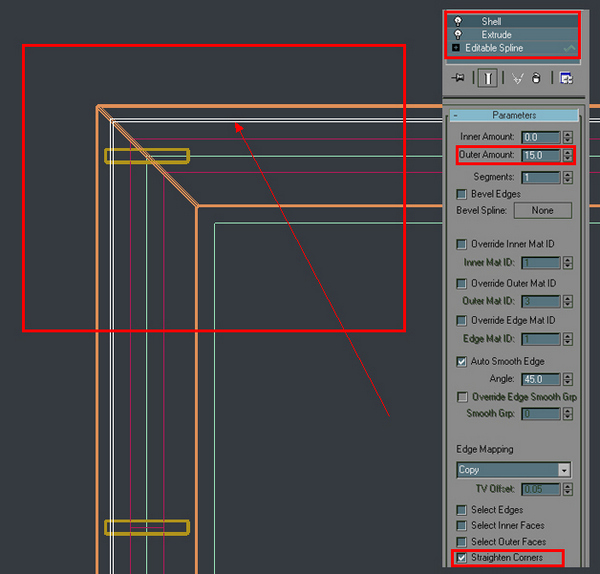
Task: Open the Edge Mapping Copy dropdown
Action: [514, 470]
